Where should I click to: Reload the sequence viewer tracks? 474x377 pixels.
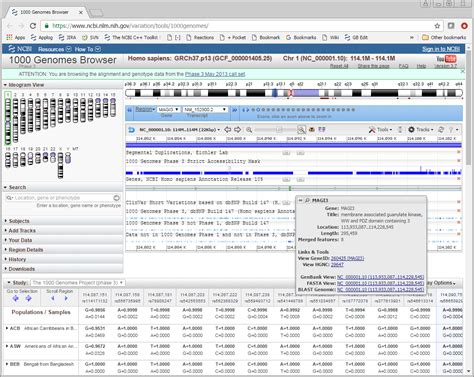(x=441, y=129)
